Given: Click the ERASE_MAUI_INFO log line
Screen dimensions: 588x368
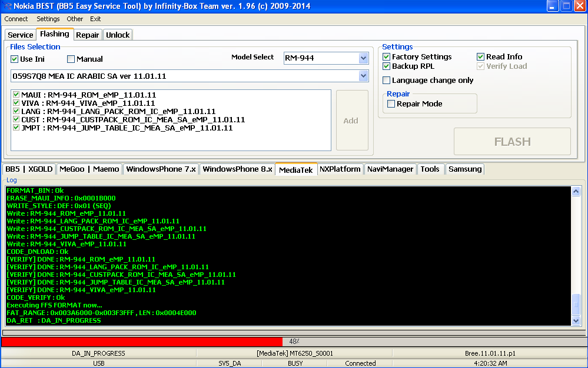Looking at the screenshot, I should click(61, 198).
